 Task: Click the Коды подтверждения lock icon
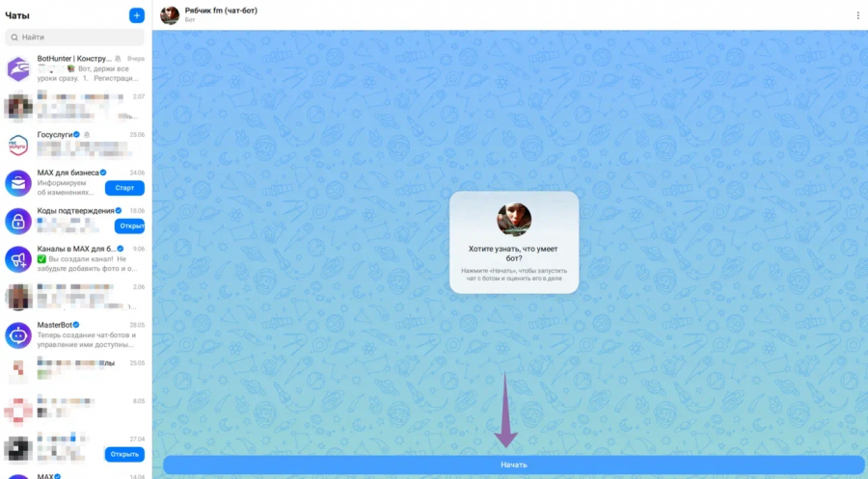pyautogui.click(x=18, y=222)
